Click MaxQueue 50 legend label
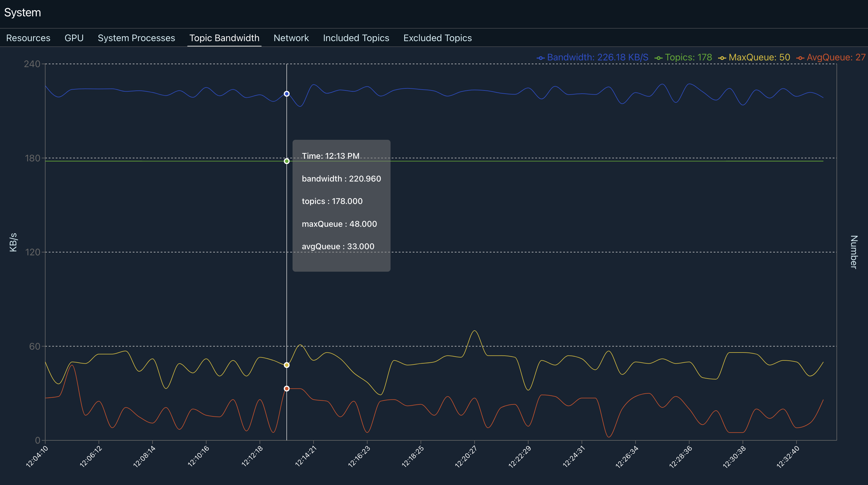Image resolution: width=868 pixels, height=485 pixels. 759,57
